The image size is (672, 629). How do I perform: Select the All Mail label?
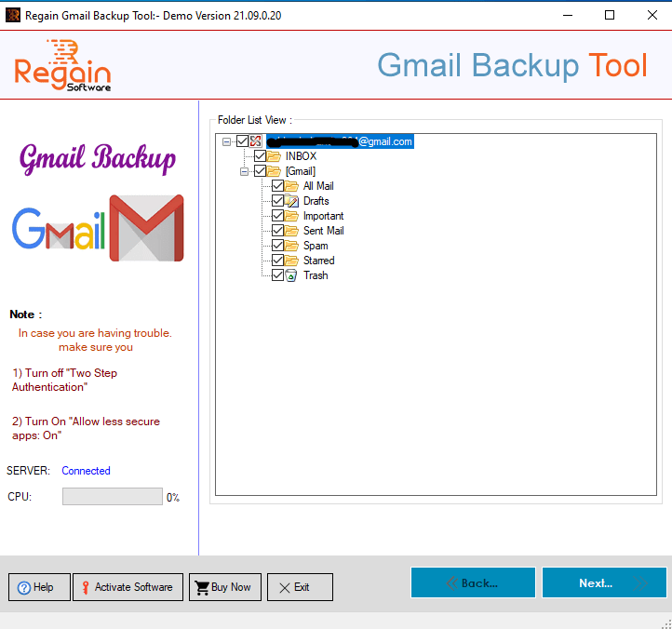[x=318, y=186]
